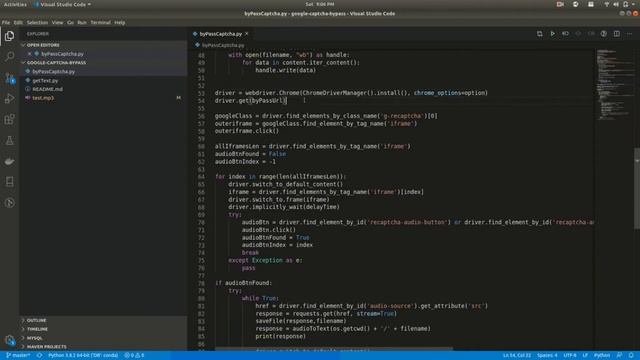Close byPassCaptcha.py in Open Editors list
The height and width of the screenshot is (360, 640).
pyautogui.click(x=29, y=54)
